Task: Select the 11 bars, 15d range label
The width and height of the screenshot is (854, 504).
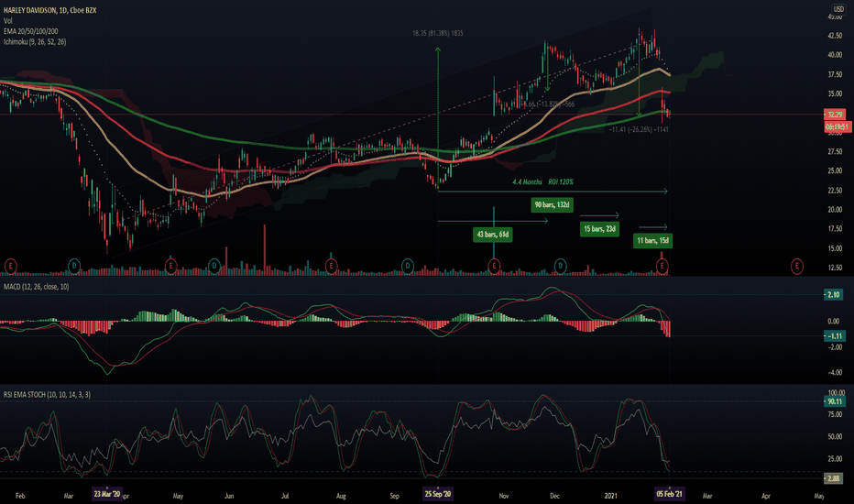Action: click(653, 241)
